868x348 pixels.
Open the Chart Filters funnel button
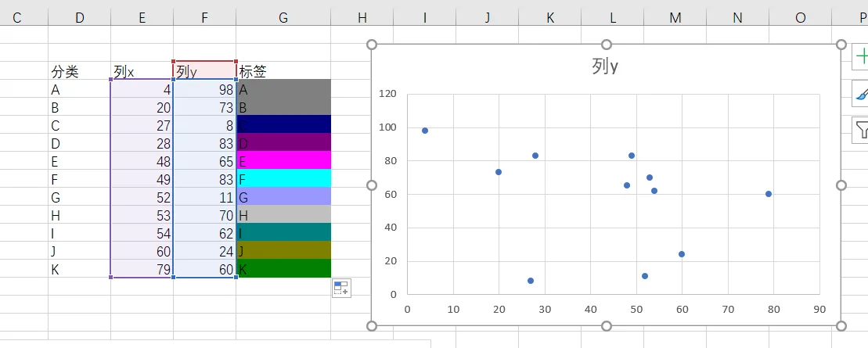(861, 130)
